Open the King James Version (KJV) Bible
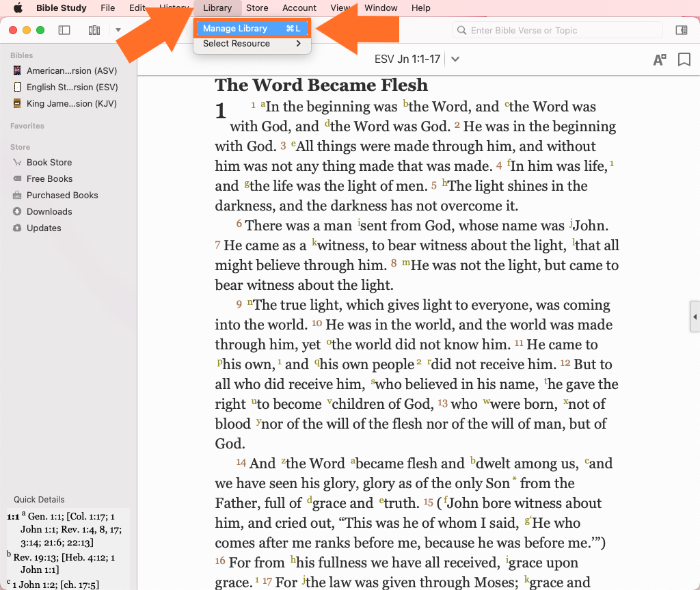Screen dimensions: 700x590 pyautogui.click(x=71, y=103)
